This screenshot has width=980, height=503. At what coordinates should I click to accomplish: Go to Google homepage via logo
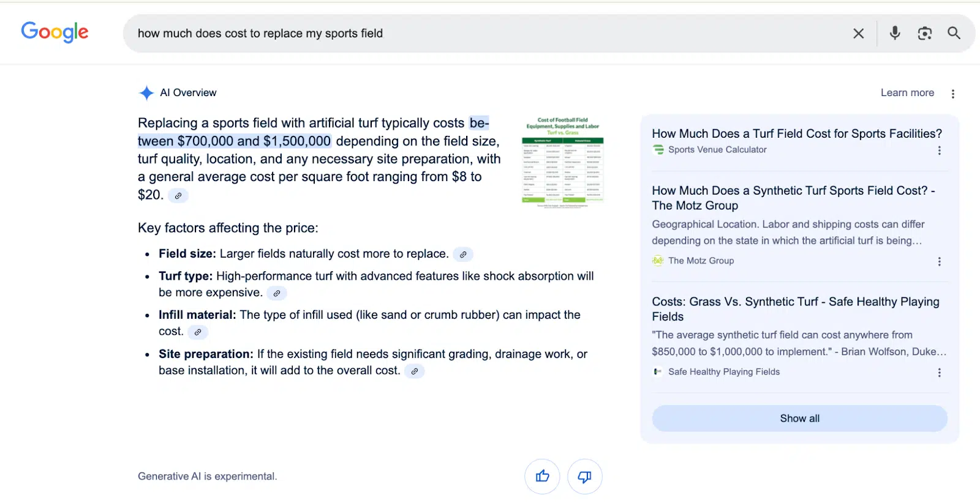[55, 32]
